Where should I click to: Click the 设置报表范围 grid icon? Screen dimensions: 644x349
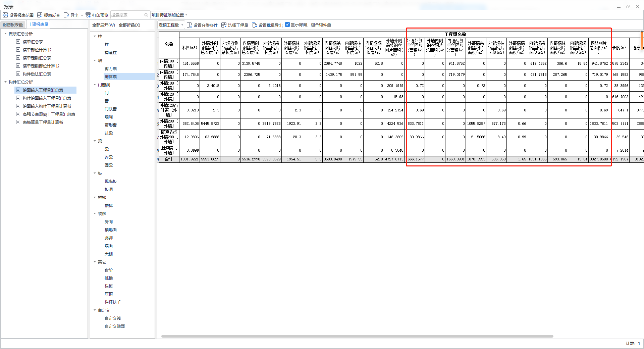[5, 15]
